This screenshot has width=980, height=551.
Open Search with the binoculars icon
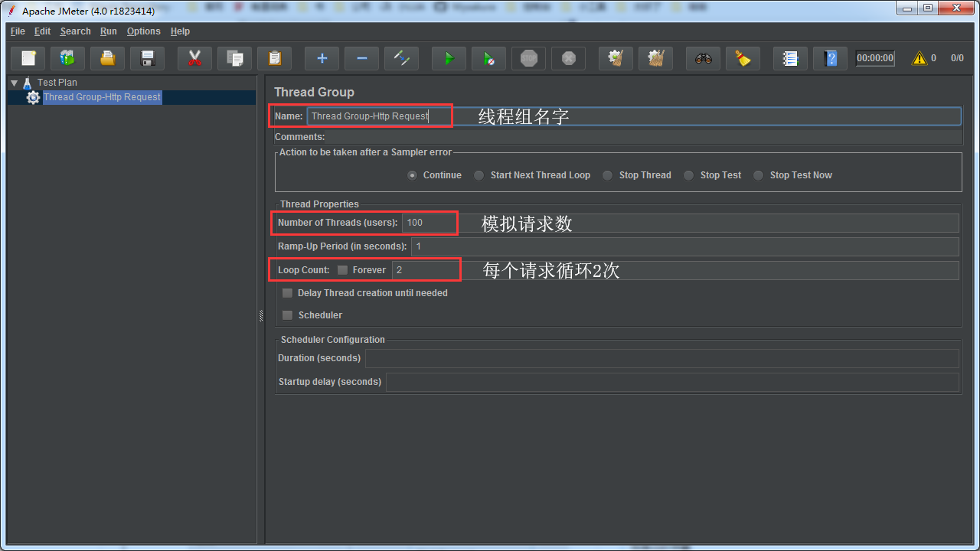[704, 58]
